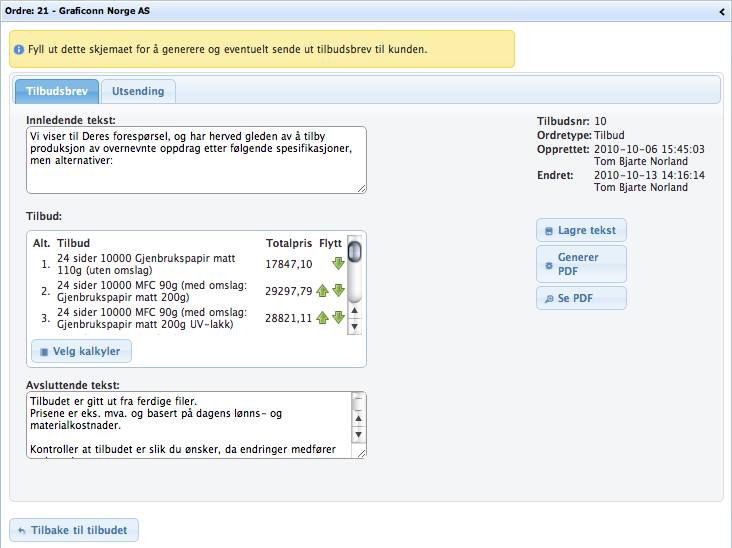
Task: Click the Tilbud list scrollbar thumb
Action: (354, 250)
